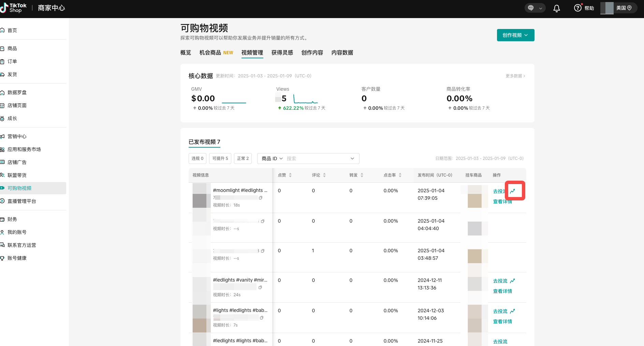The height and width of the screenshot is (346, 644).
Task: Open the 商品 ID search type dropdown
Action: [x=272, y=159]
